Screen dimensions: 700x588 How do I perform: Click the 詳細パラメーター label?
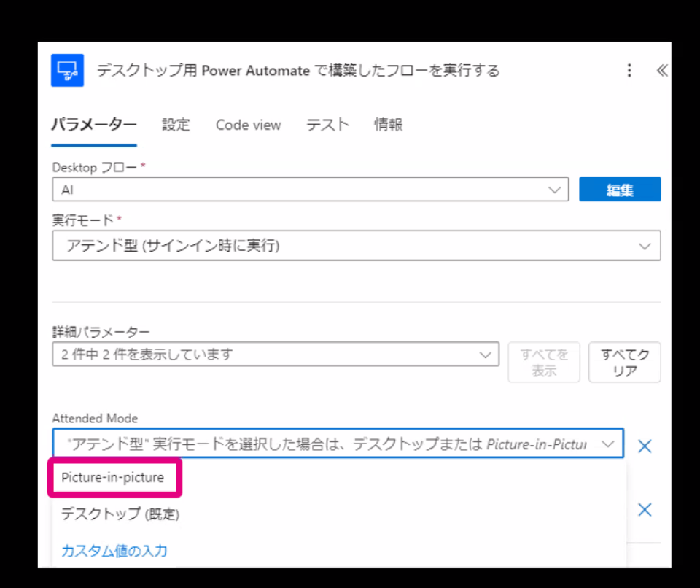(x=101, y=332)
